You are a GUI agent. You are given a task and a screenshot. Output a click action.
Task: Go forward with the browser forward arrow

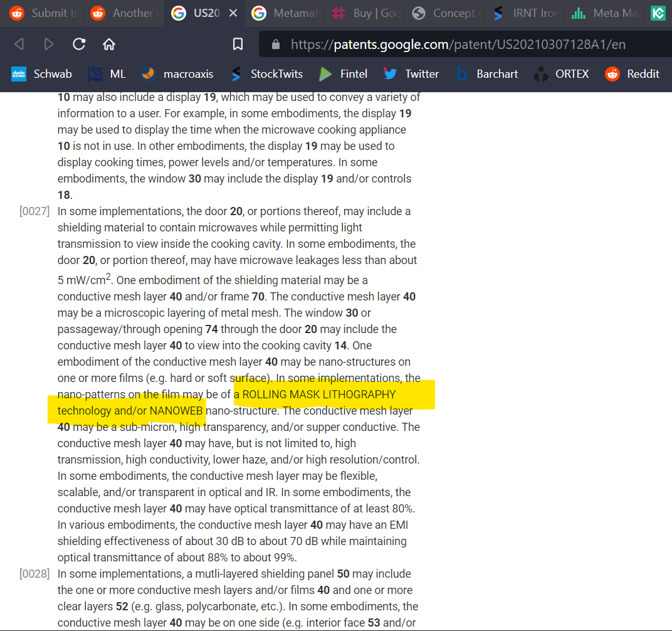click(49, 44)
